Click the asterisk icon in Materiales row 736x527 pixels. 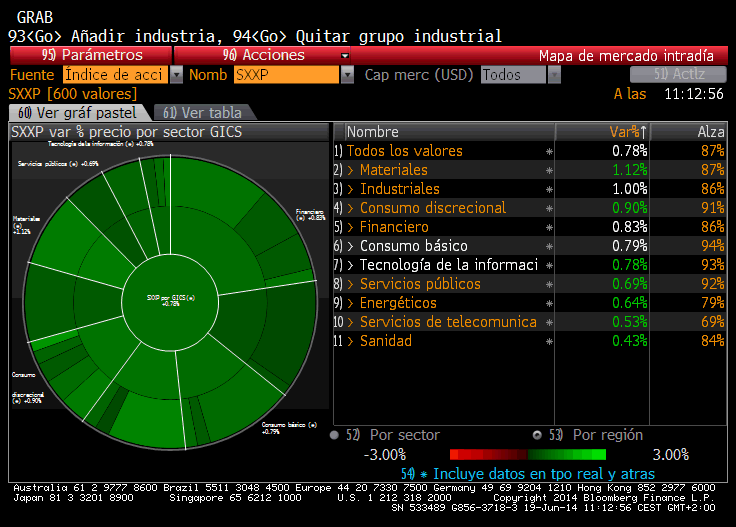pos(549,171)
